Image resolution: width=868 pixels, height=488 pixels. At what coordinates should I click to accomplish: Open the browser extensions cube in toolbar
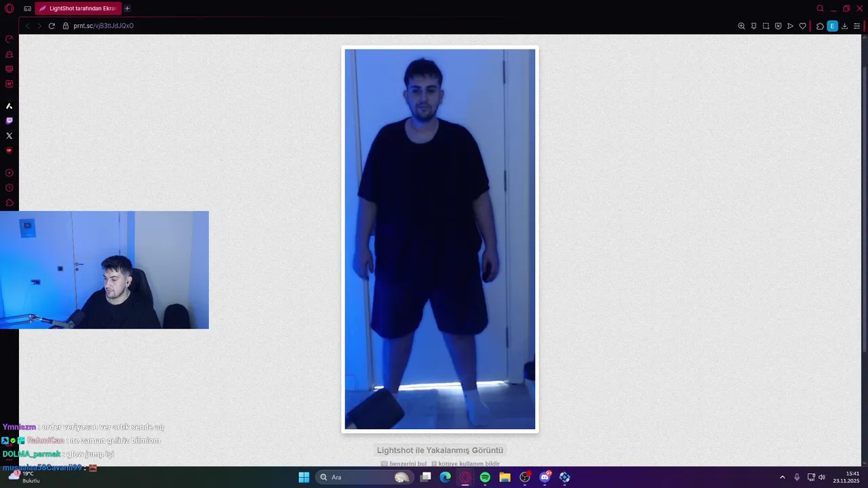coord(820,26)
